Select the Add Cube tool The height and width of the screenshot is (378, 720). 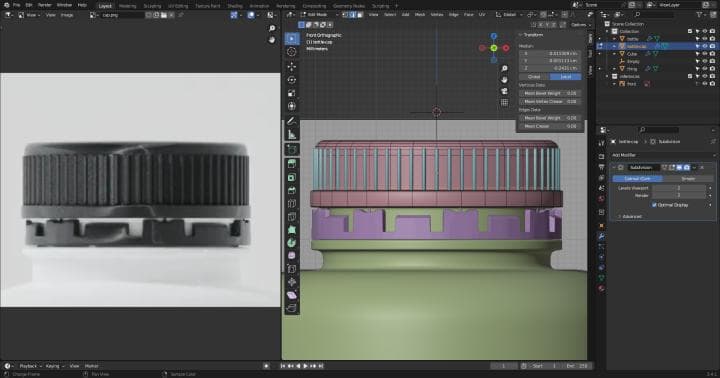292,149
